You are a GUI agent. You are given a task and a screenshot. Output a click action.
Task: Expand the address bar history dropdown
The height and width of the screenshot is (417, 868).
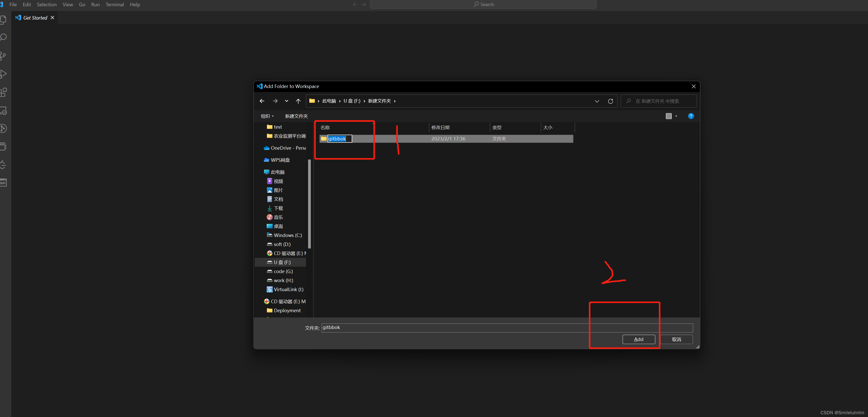click(x=597, y=101)
